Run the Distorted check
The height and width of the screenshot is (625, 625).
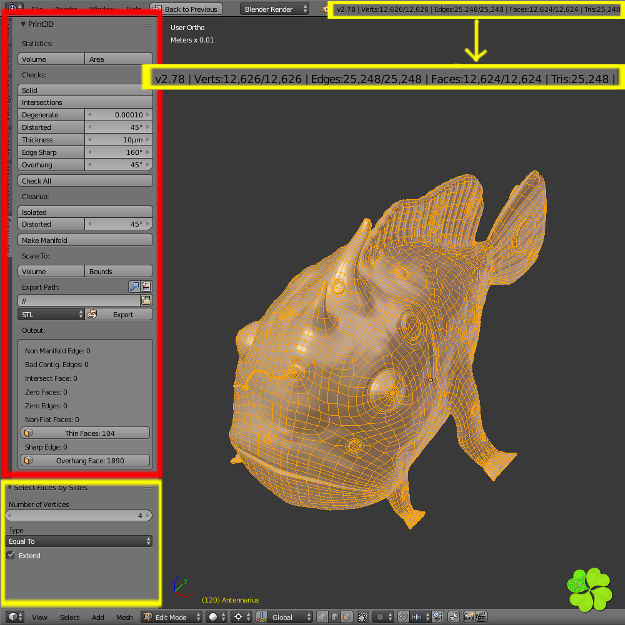tap(51, 127)
